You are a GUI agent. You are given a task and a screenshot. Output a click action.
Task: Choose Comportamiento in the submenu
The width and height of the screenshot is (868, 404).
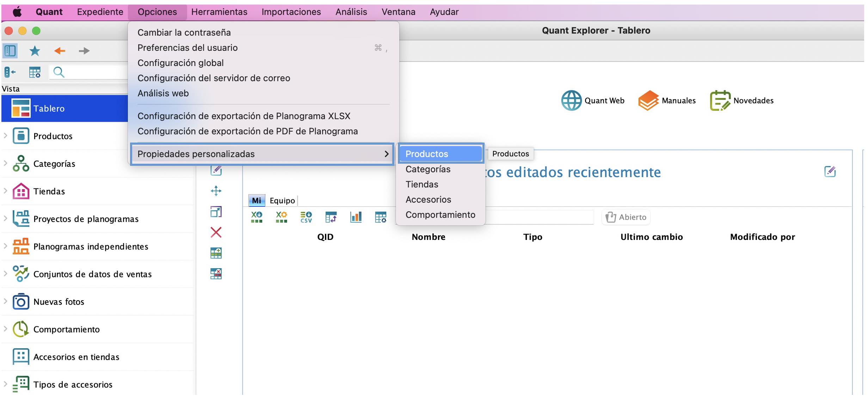[x=441, y=215]
